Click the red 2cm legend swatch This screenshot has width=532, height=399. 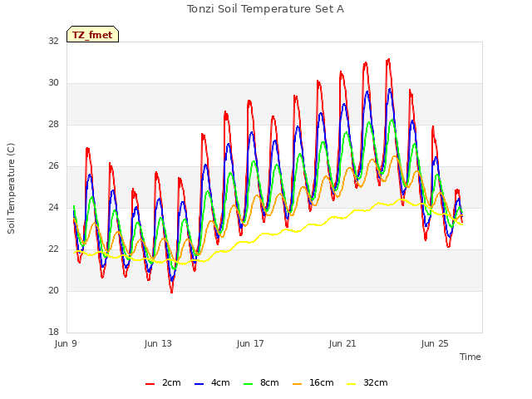point(150,384)
